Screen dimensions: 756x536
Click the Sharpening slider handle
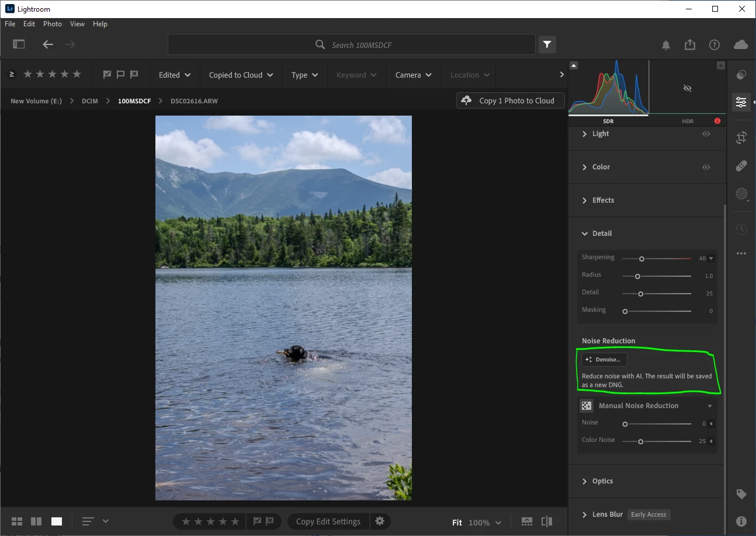point(641,259)
